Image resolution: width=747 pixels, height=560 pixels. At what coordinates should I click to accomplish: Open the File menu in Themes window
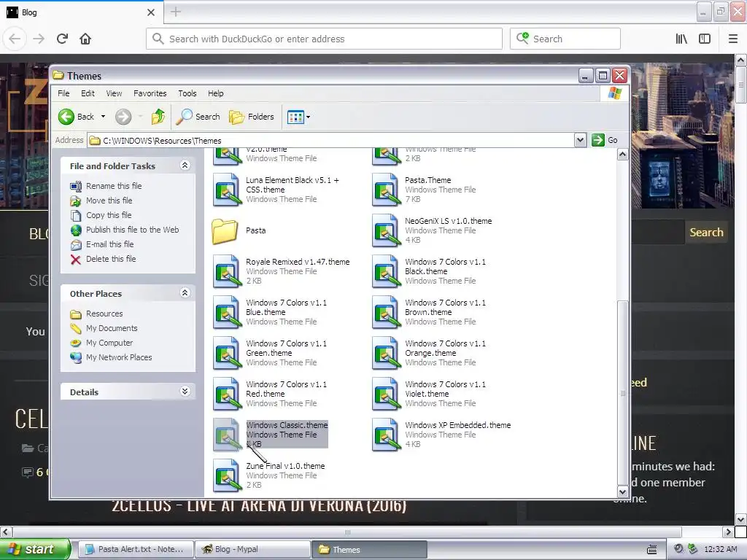[63, 93]
